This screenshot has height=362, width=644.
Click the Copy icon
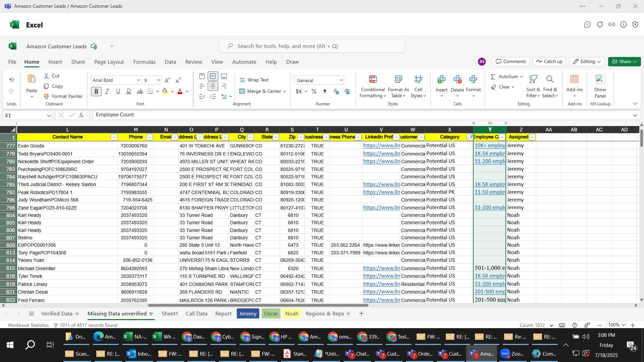47,86
